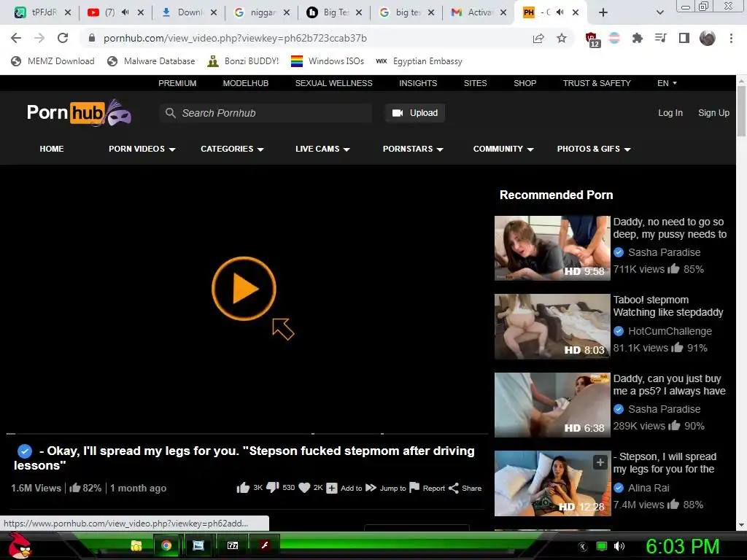Expand the LIVE CAMS dropdown
The image size is (747, 560).
point(322,149)
